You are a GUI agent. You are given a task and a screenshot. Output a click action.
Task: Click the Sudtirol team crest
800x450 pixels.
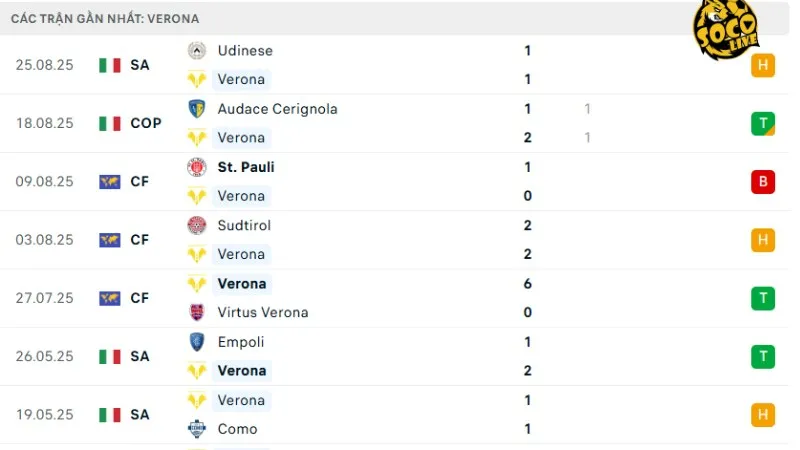click(x=197, y=225)
